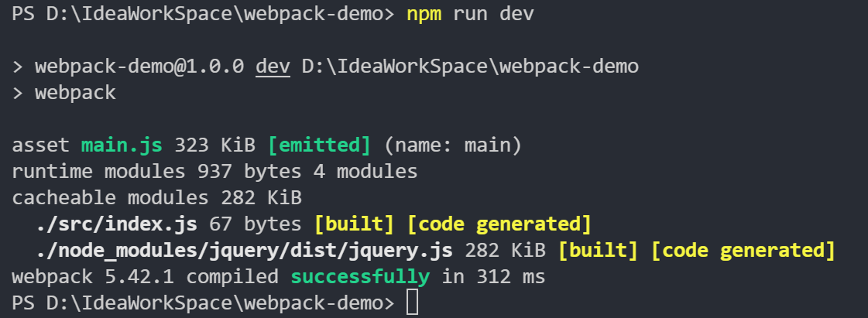868x318 pixels.
Task: Click '282 KiB' size on jquery.js row
Action: [506, 251]
